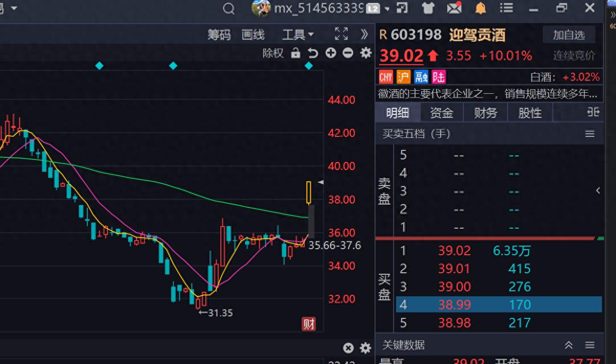This screenshot has height=364, width=616.
Task: Click the red 财 financial marker on chart
Action: [309, 324]
